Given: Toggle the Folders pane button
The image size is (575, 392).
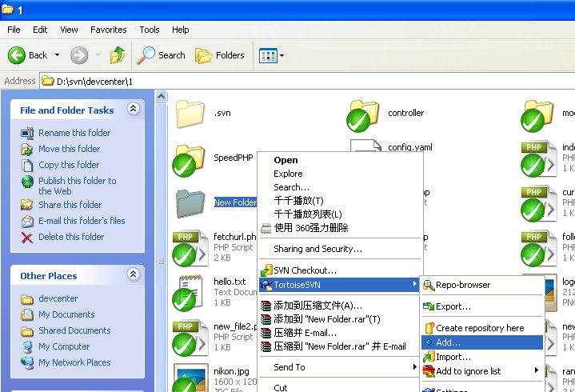Looking at the screenshot, I should click(x=220, y=55).
